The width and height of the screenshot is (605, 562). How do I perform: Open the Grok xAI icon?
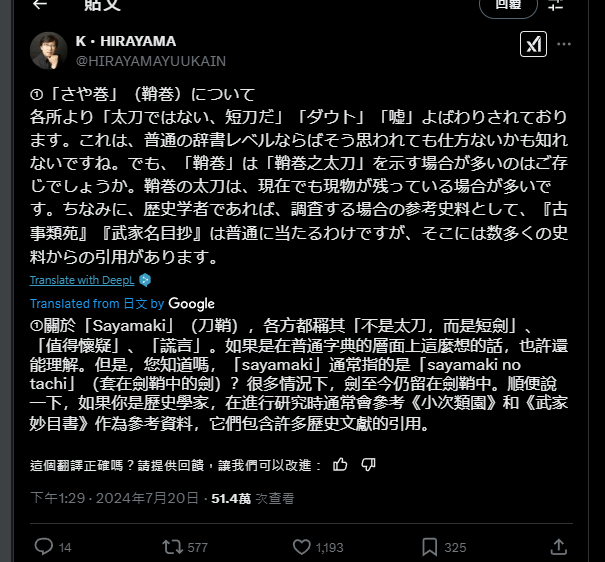pyautogui.click(x=533, y=44)
